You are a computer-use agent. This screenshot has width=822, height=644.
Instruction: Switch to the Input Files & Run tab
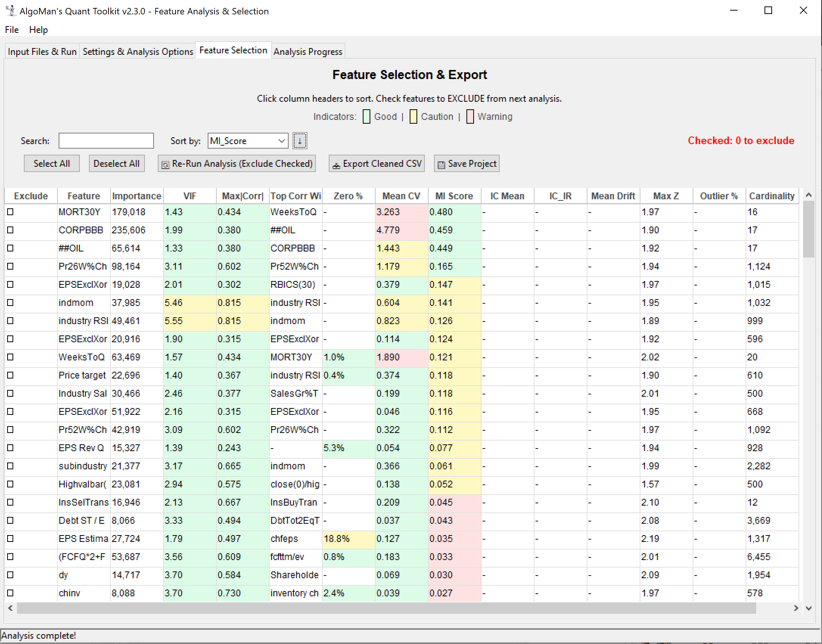tap(42, 51)
